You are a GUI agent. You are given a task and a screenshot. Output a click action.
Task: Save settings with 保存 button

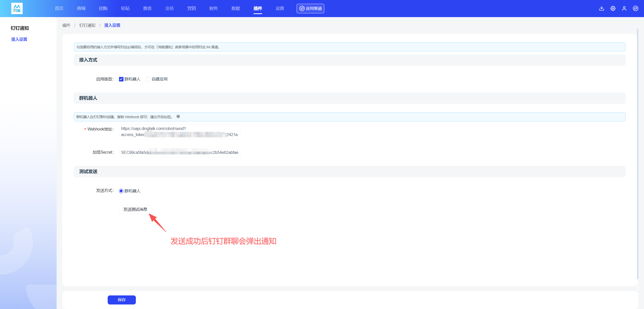[122, 300]
